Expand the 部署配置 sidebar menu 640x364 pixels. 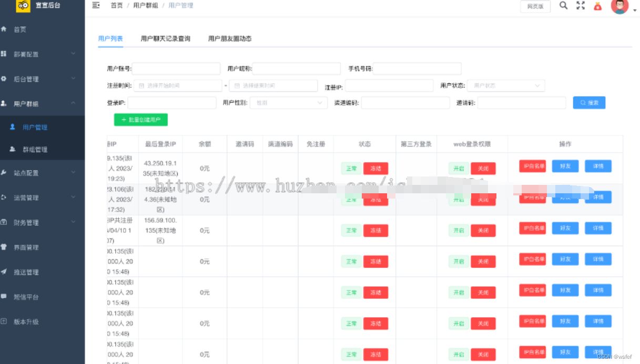[x=25, y=54]
